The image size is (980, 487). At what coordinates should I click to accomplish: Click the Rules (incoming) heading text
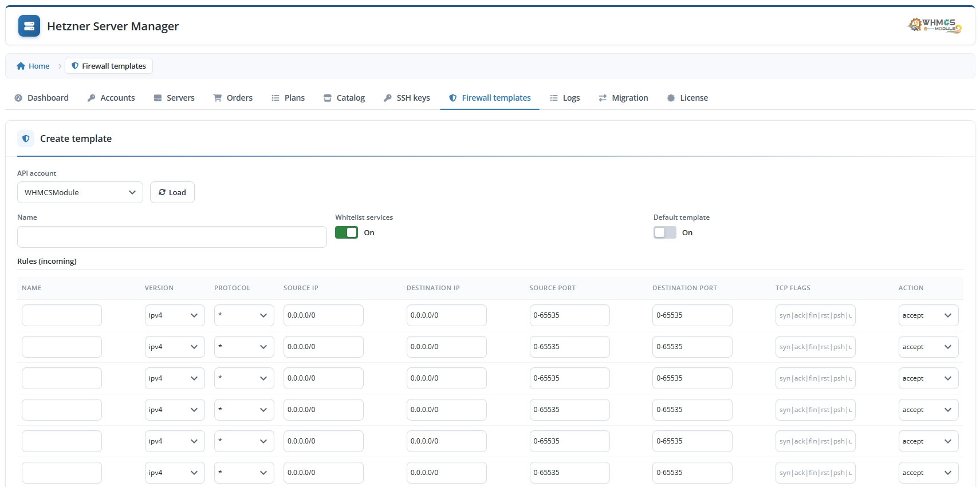coord(47,261)
